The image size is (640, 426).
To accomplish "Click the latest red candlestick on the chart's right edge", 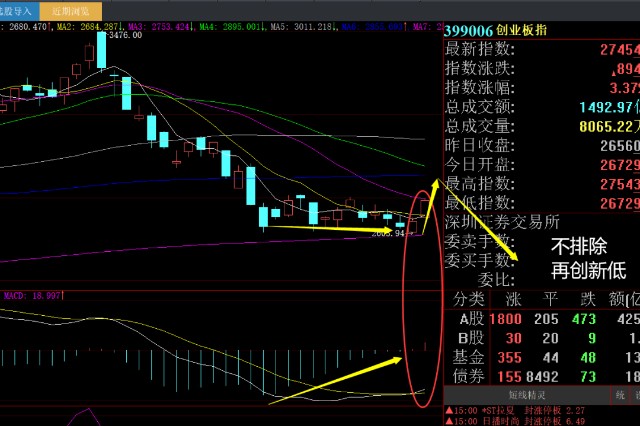I will tap(424, 208).
